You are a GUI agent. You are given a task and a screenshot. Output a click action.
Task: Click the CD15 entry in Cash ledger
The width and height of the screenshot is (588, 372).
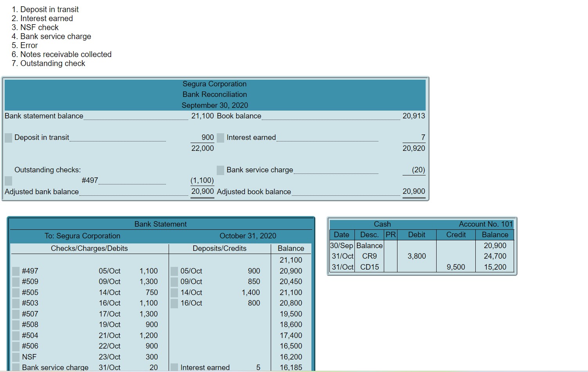tap(369, 267)
